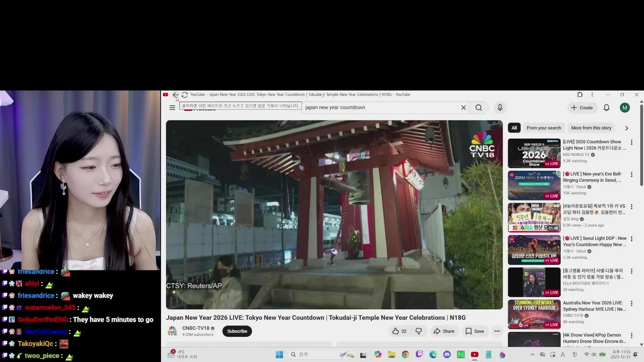
Task: Share the video
Action: pos(444,331)
